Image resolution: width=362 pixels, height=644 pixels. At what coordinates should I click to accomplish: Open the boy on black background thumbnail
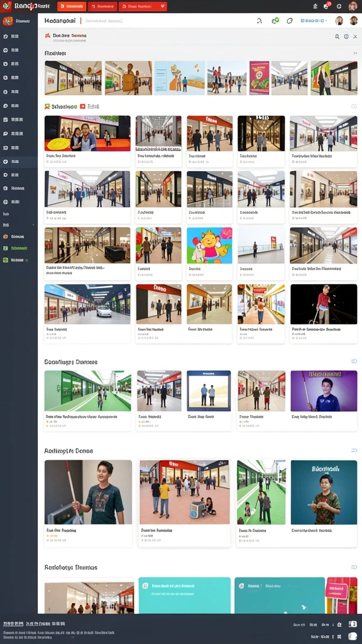324,304
